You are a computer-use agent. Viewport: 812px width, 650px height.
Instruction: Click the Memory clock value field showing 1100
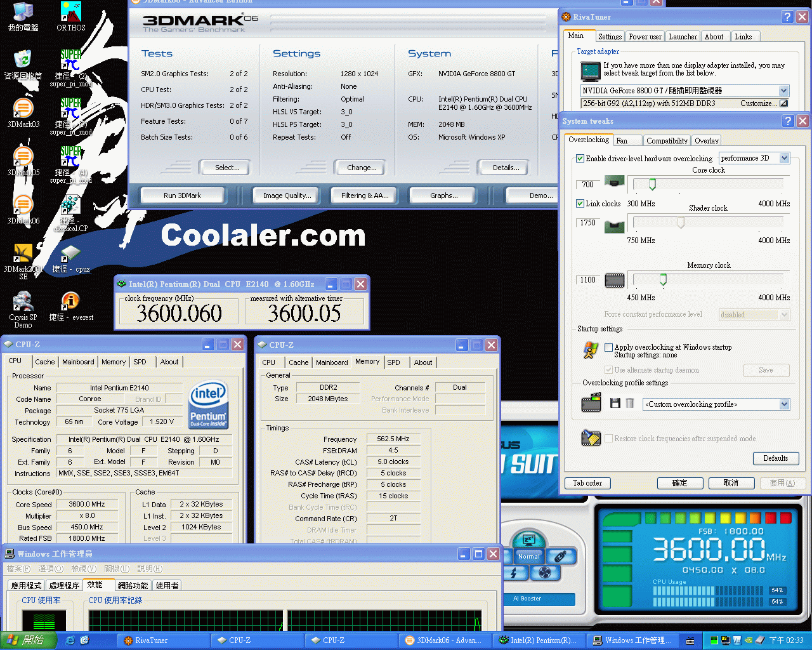pos(588,280)
